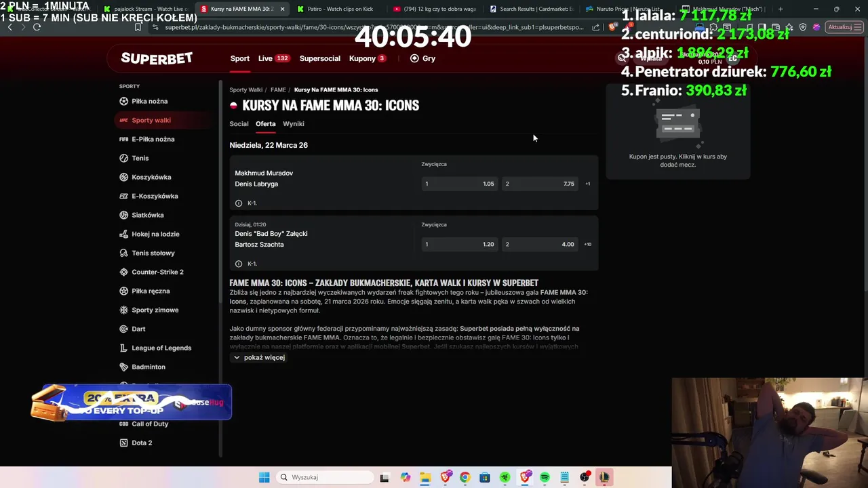Screen dimensions: 868x488
Task: Switch to the Sport menu tab
Action: (240, 58)
